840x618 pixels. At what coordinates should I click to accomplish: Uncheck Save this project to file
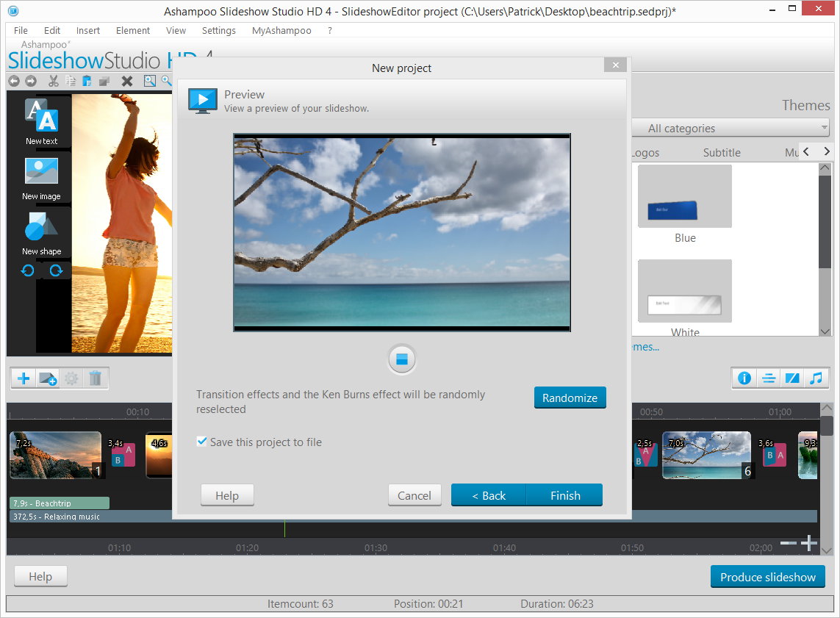(201, 442)
